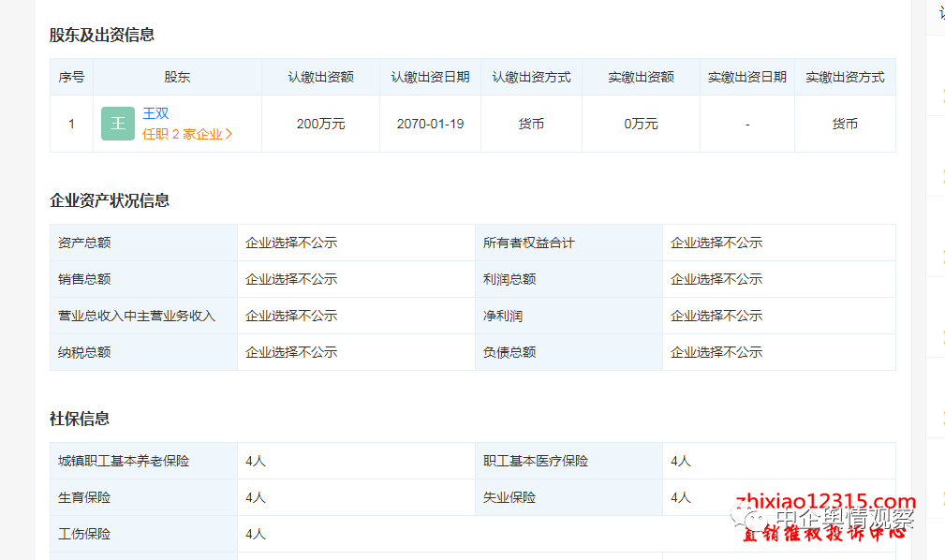
Task: Click the 净利润 row label
Action: (503, 316)
